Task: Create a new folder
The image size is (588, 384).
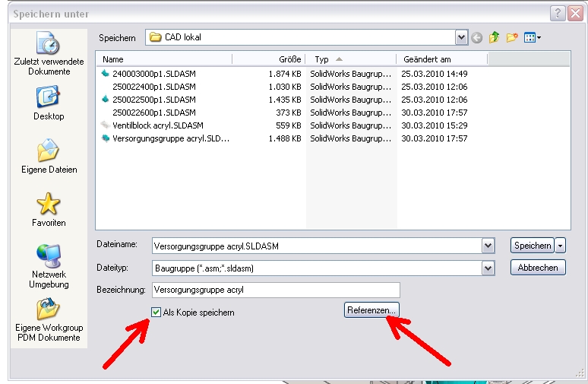Action: [512, 37]
